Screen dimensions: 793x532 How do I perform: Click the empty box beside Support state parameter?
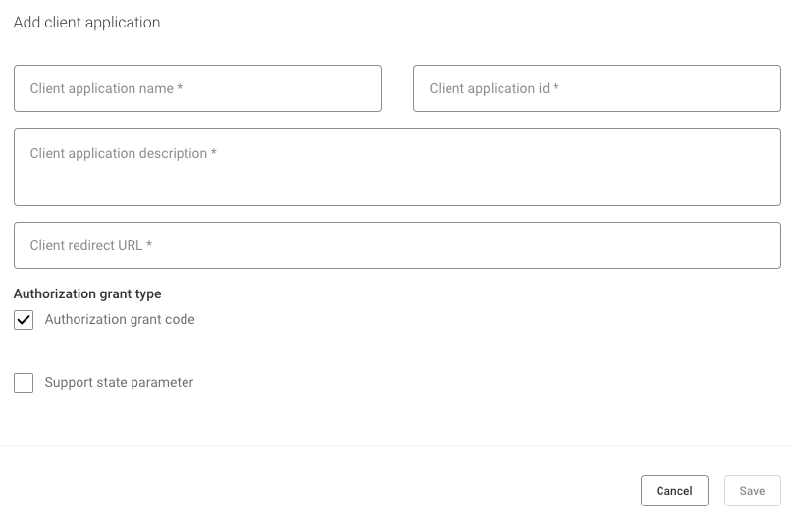click(24, 383)
